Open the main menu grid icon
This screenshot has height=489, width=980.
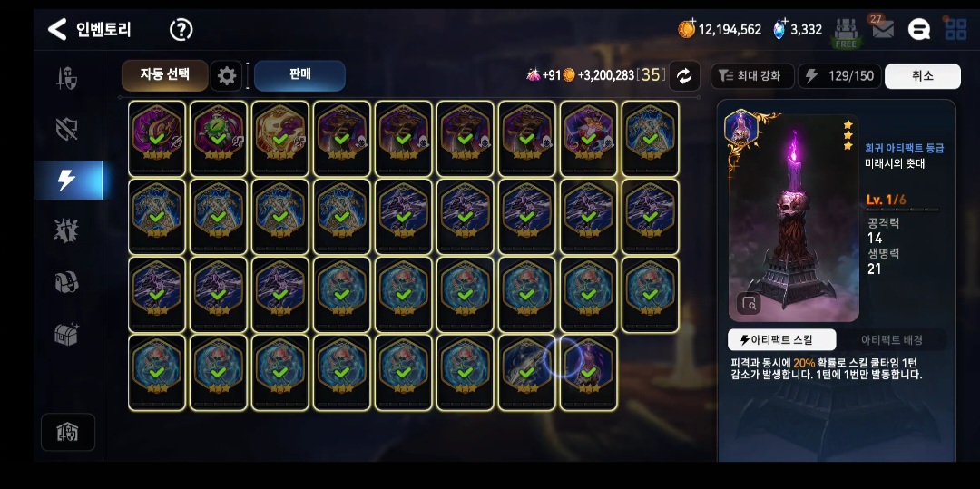pos(955,29)
